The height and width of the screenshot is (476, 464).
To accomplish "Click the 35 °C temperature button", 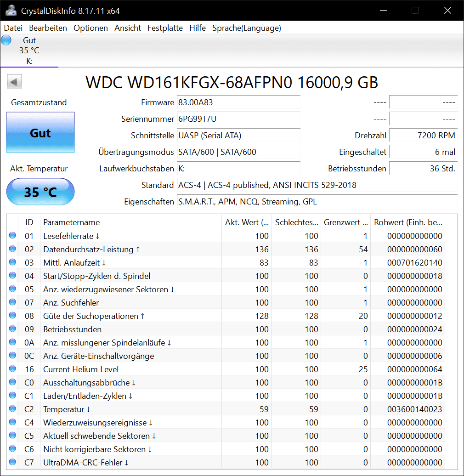I will tap(40, 192).
